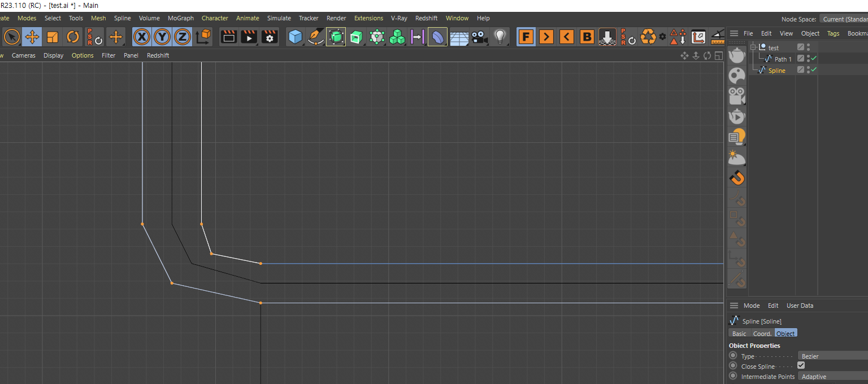Click the red triangles align icon
868x384 pixels.
coord(678,37)
